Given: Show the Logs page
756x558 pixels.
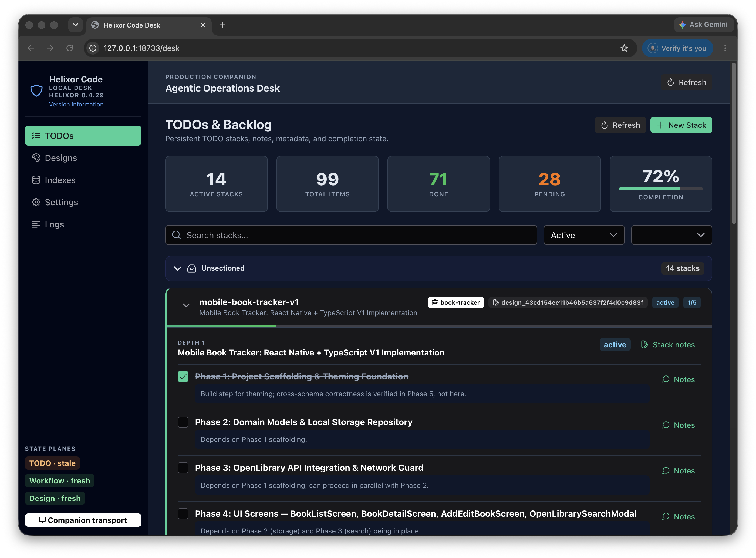Looking at the screenshot, I should pos(83,225).
